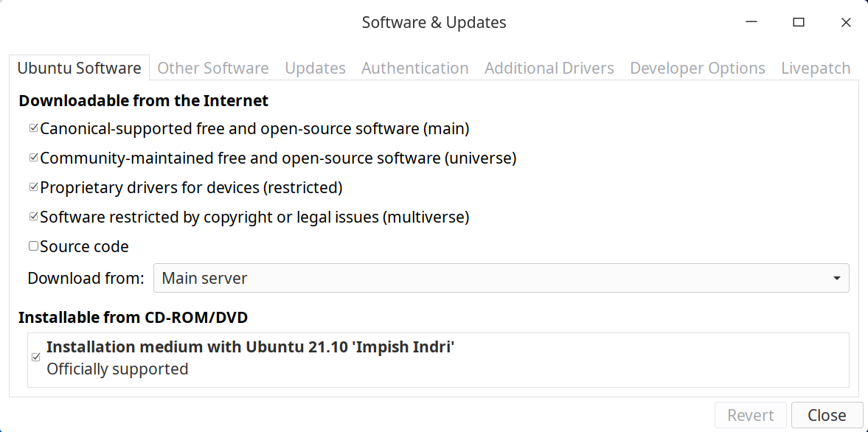Click the 'Downloadable from the Internet' heading

coord(143,101)
